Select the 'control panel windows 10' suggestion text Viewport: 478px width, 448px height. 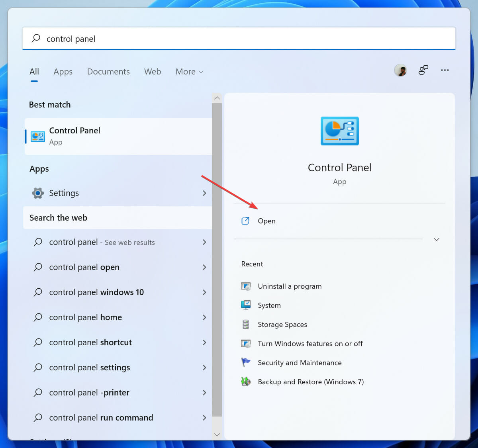tap(96, 292)
